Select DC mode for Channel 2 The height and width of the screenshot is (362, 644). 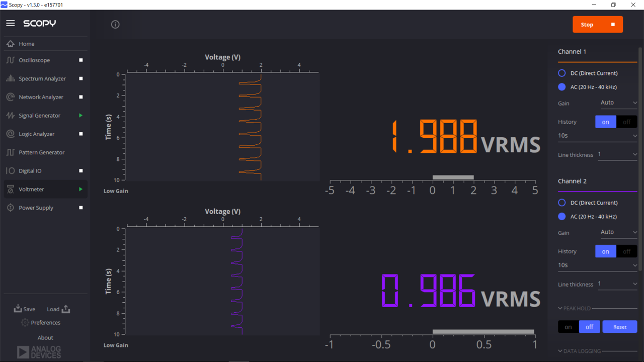pos(561,202)
